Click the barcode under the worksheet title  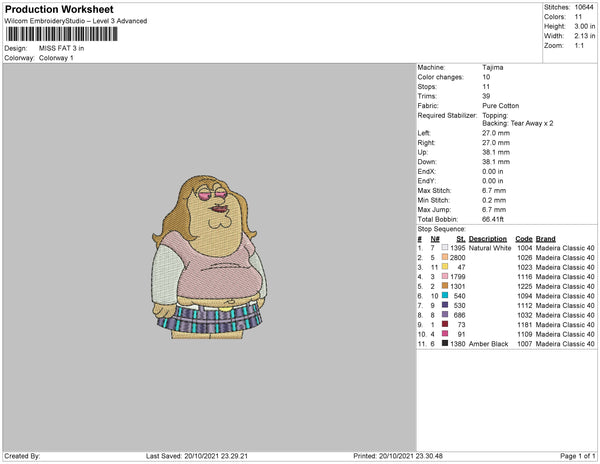tap(61, 35)
